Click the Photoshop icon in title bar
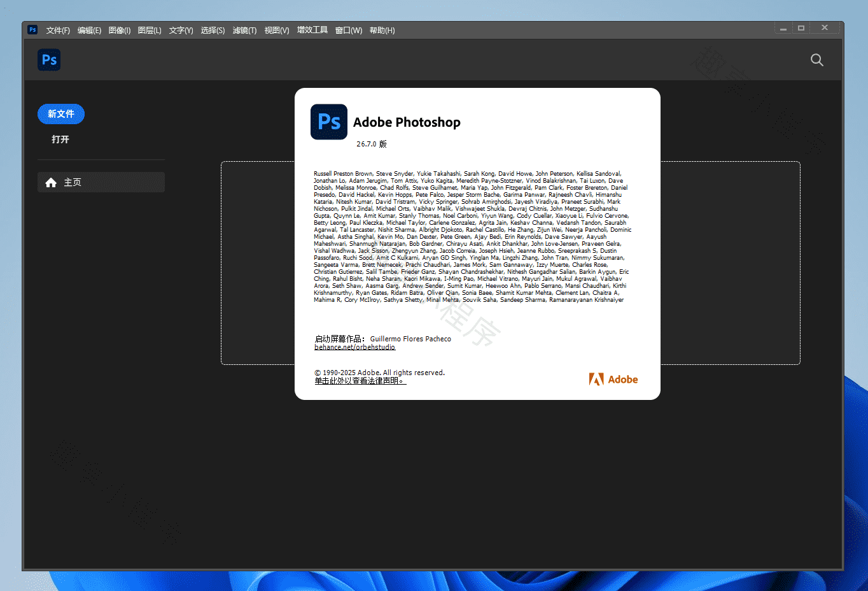The width and height of the screenshot is (868, 591). [x=32, y=29]
